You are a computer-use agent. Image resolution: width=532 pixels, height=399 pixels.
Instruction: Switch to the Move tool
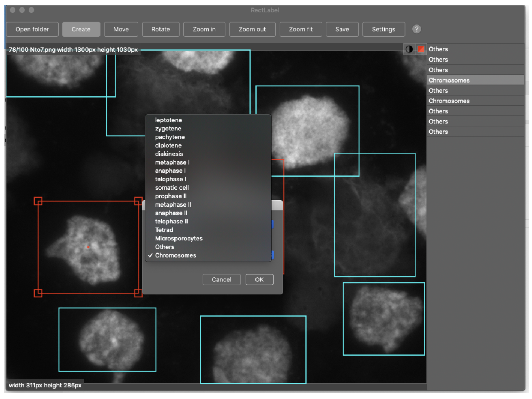click(x=121, y=29)
